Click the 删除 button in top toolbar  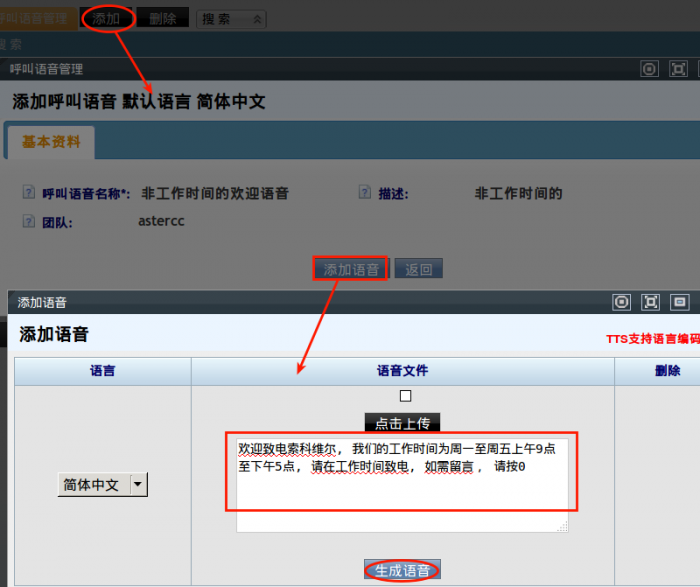point(162,18)
